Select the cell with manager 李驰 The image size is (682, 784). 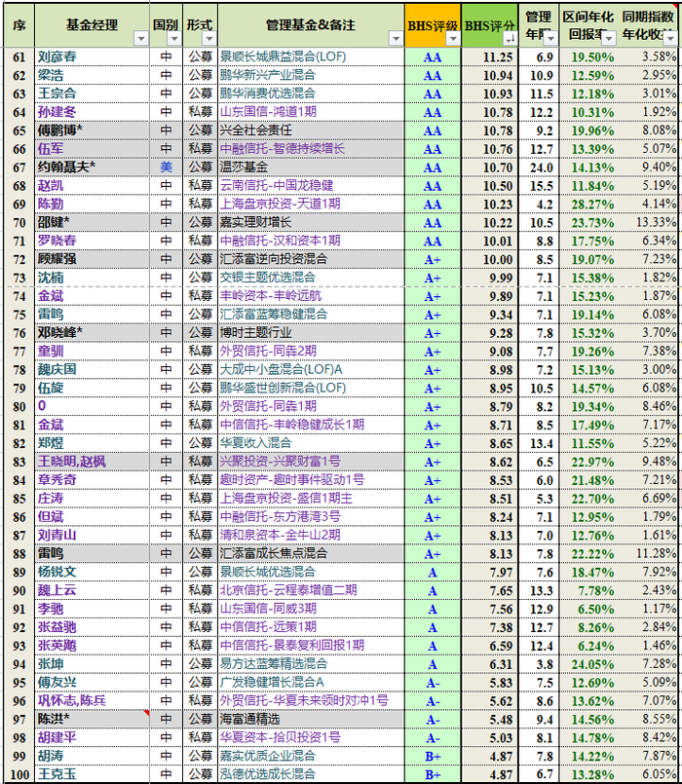pos(92,609)
